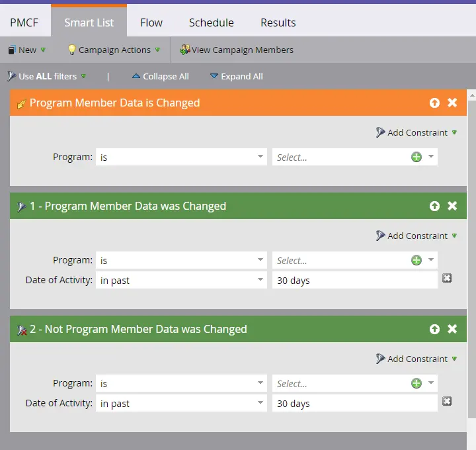The image size is (476, 450).
Task: Click the scrollbar up arrow
Action: click(x=472, y=95)
